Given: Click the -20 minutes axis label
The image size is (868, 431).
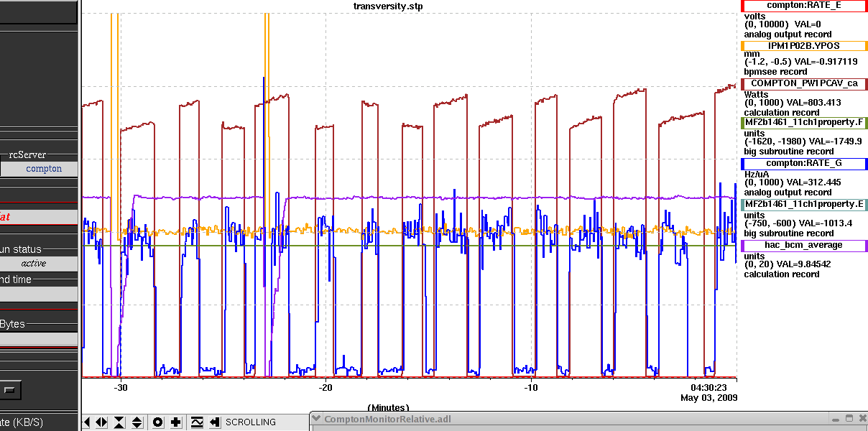Looking at the screenshot, I should click(326, 388).
